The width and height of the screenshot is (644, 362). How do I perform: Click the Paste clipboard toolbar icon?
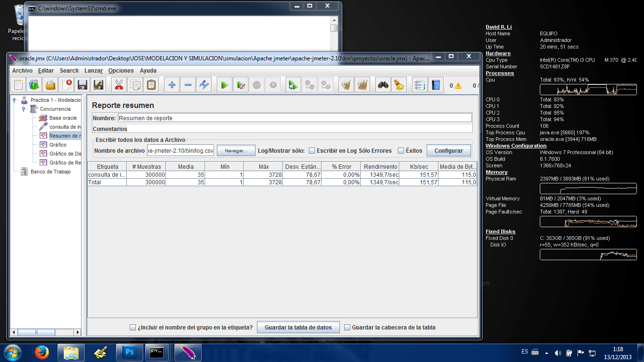click(151, 85)
